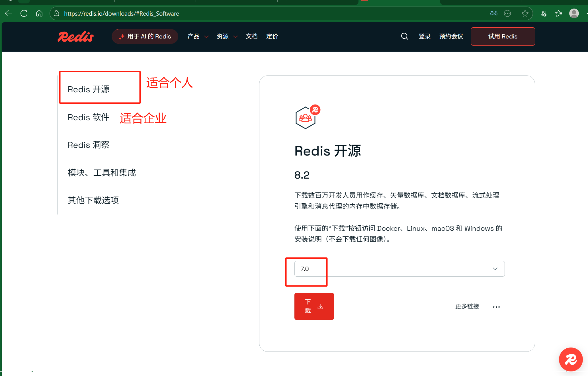Open the 7.0 version selector dropdown
The image size is (588, 376).
(399, 269)
